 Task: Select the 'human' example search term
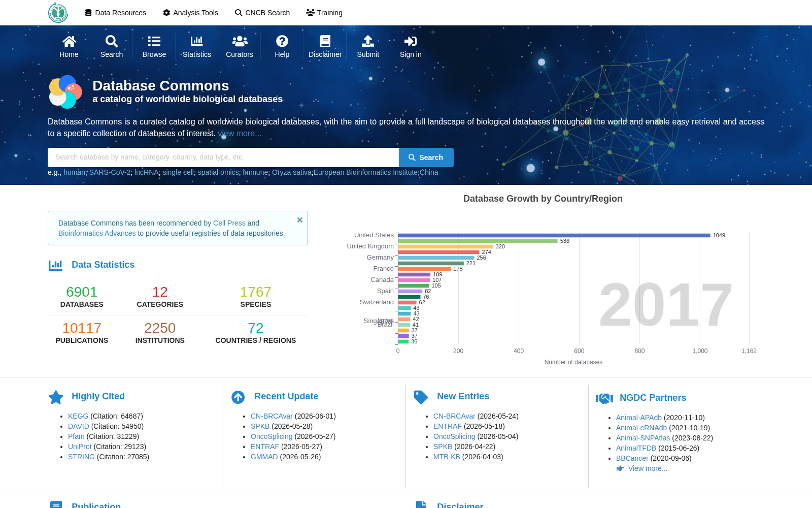(75, 172)
